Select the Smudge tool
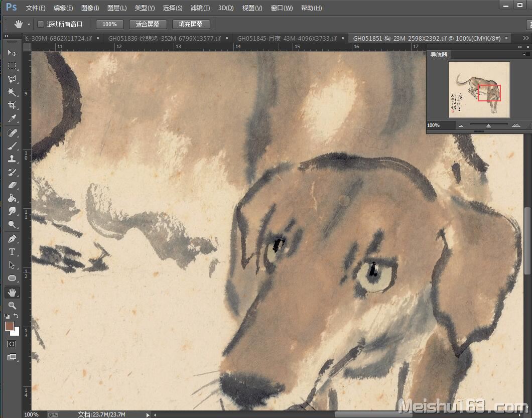 coord(12,211)
